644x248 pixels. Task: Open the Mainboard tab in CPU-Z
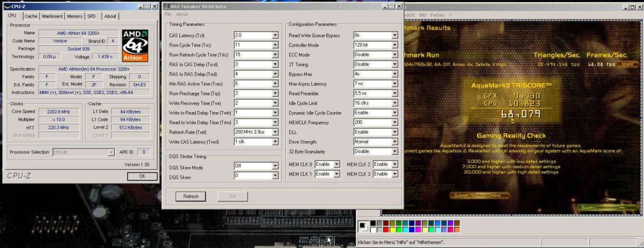pyautogui.click(x=52, y=16)
